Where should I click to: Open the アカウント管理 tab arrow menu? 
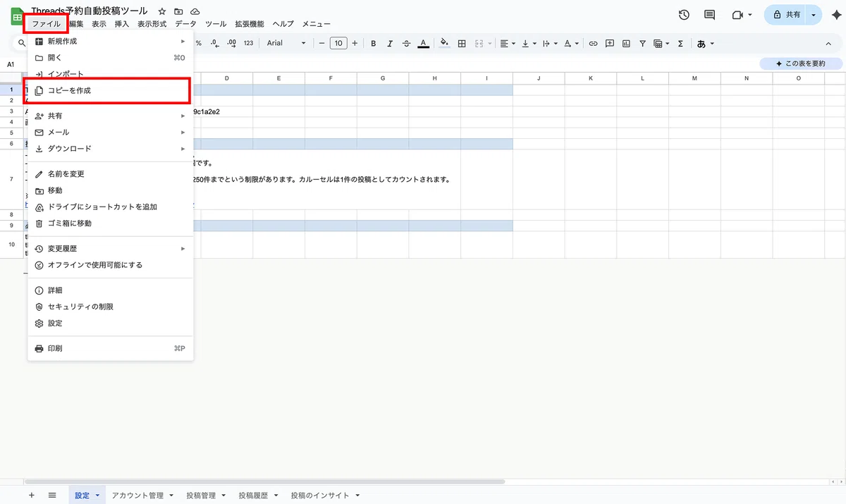[x=171, y=496]
